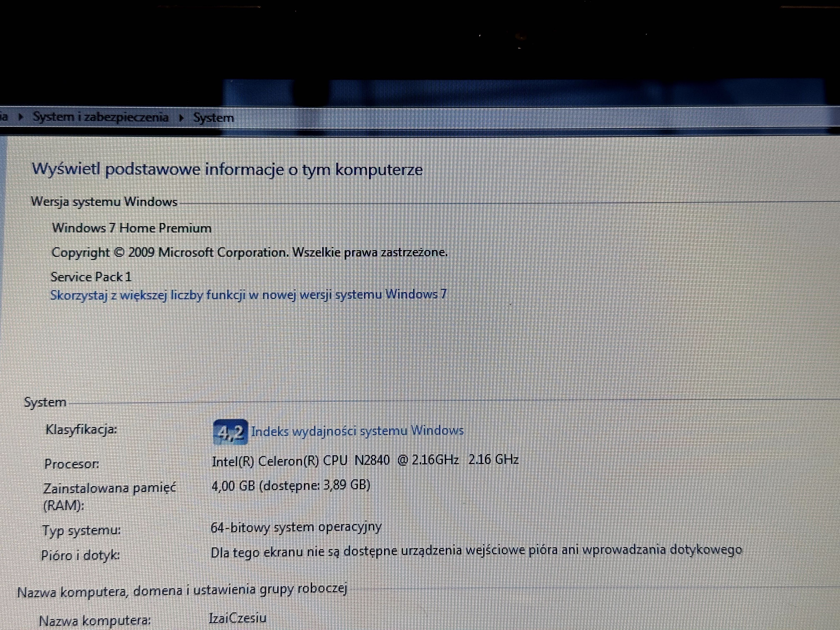The height and width of the screenshot is (630, 840).
Task: Click the Microsoft Corporation copyright line
Action: pos(250,252)
